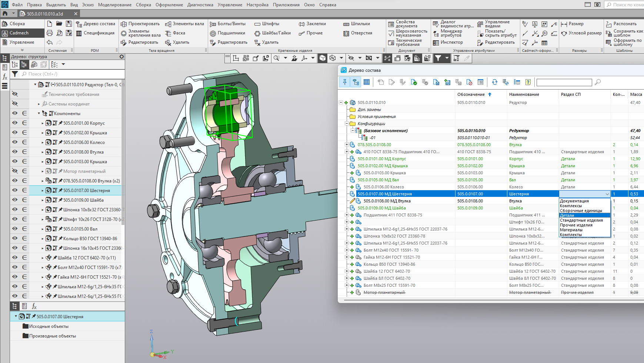Click the filter funnel in the view toolbar
The image size is (644, 363).
coord(438,58)
